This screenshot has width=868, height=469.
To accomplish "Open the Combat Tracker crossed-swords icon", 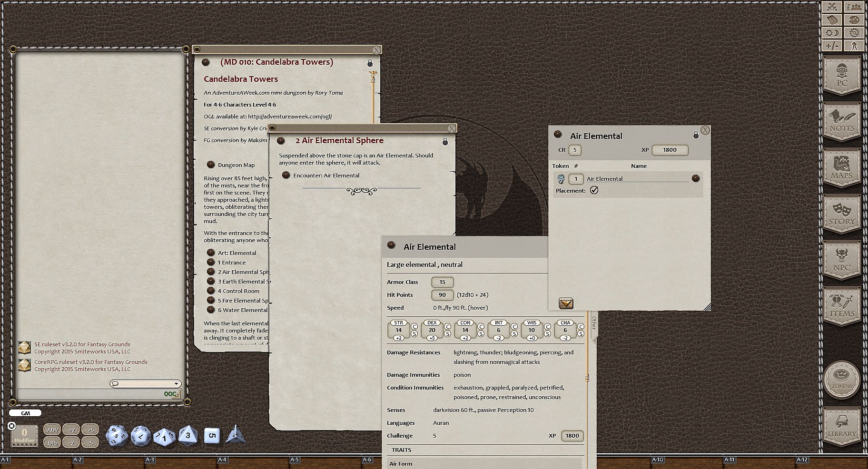I will (832, 7).
